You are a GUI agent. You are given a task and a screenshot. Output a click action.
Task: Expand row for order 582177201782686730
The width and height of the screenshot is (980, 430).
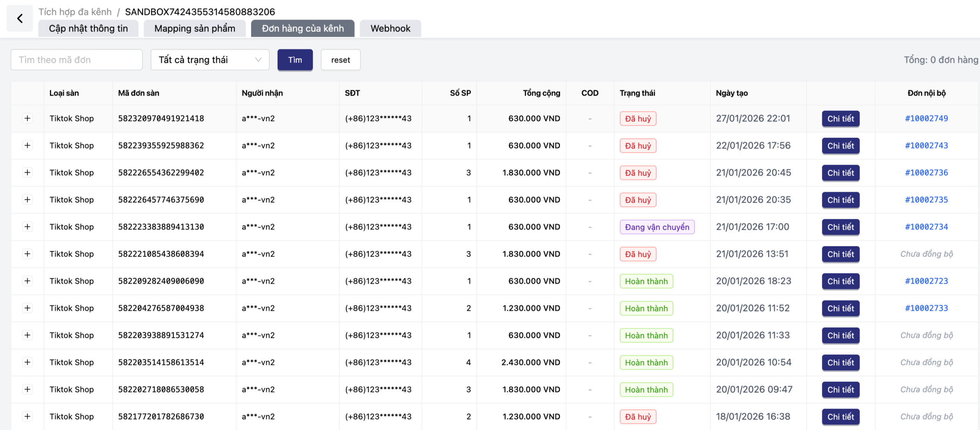pyautogui.click(x=27, y=416)
